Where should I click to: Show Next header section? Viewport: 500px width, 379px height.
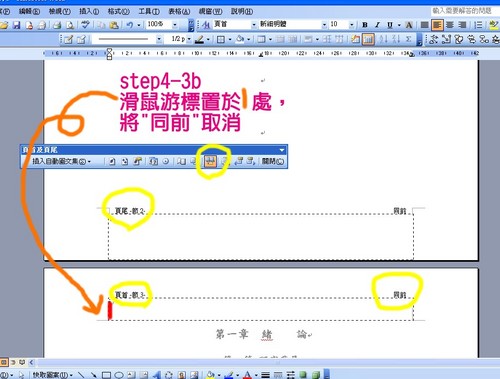(251, 162)
